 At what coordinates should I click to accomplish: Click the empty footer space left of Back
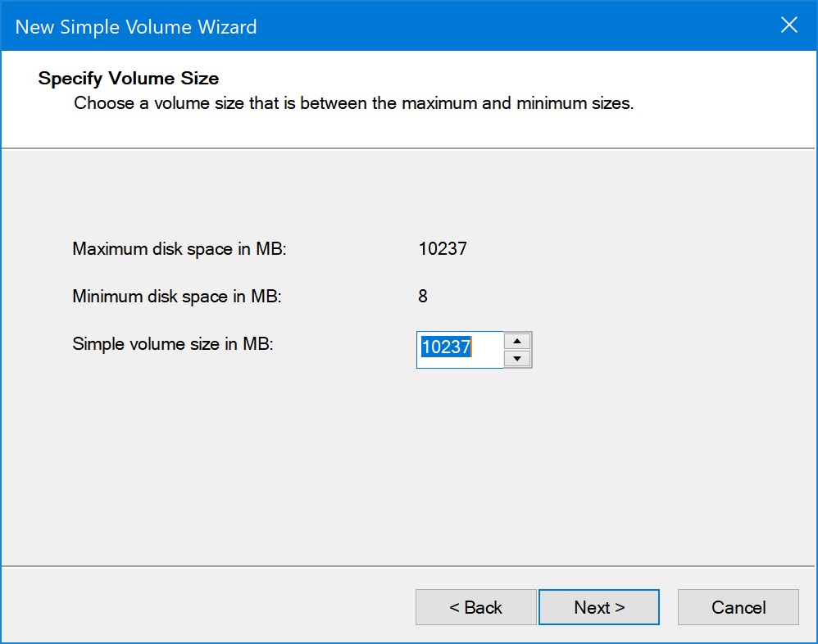(205, 607)
